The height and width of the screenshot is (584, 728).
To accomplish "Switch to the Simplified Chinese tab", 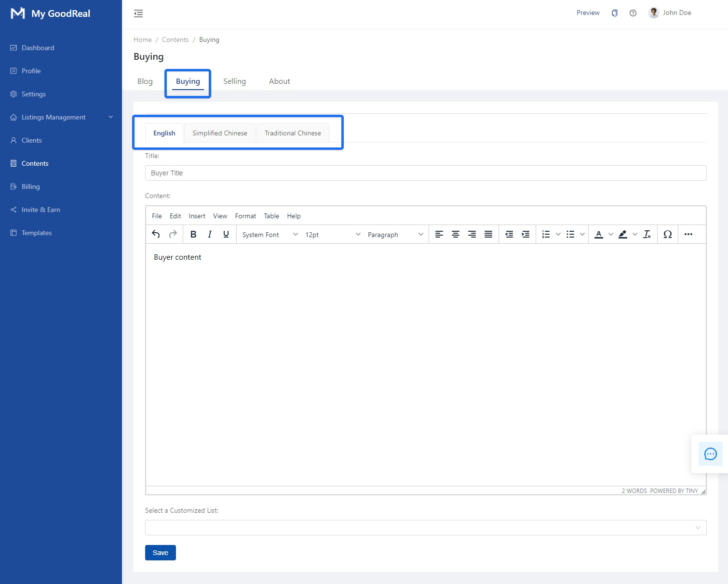I will point(219,133).
